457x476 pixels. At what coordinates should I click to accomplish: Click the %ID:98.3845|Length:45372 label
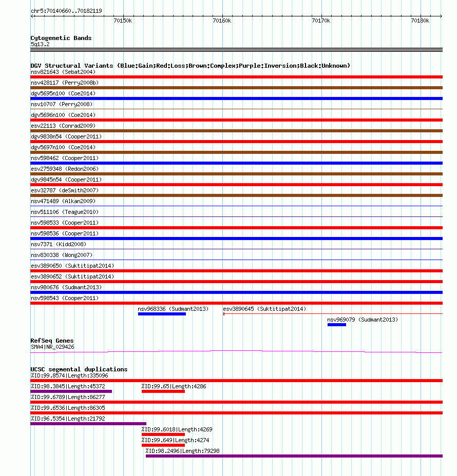tap(68, 386)
